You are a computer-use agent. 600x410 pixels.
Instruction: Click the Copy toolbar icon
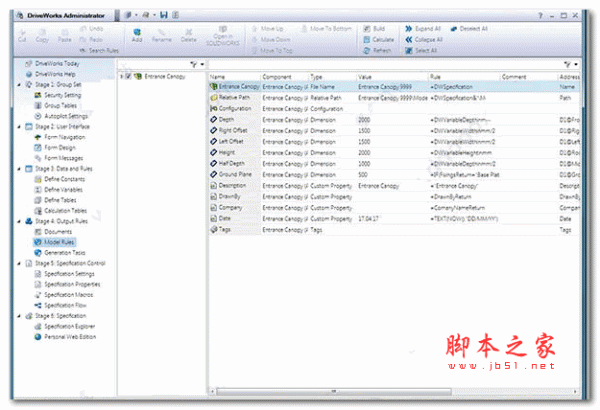click(42, 35)
